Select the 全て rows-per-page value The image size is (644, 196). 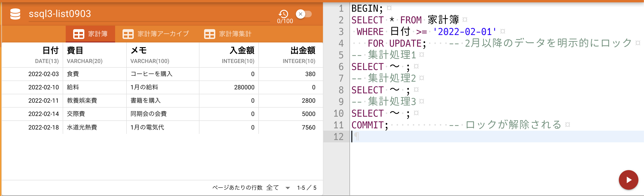click(x=273, y=188)
